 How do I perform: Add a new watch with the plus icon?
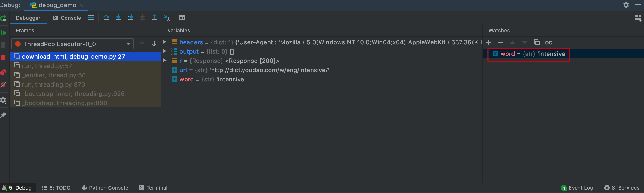tap(489, 42)
